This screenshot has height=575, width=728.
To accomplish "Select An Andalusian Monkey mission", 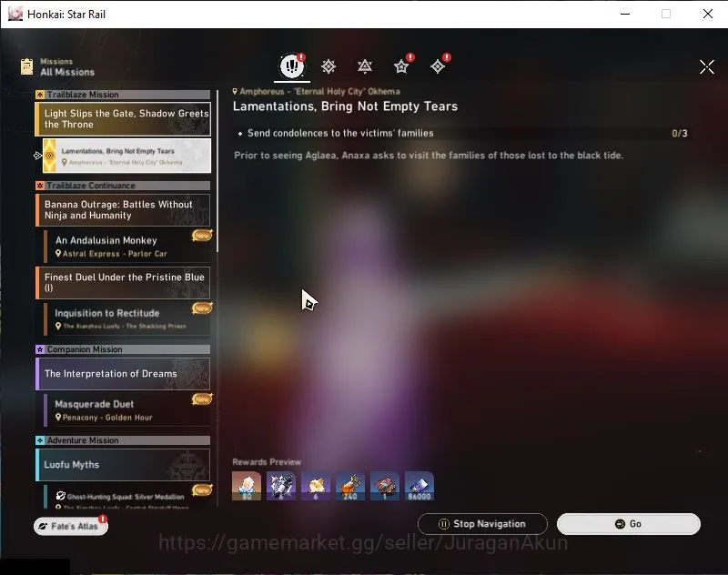I will [127, 247].
